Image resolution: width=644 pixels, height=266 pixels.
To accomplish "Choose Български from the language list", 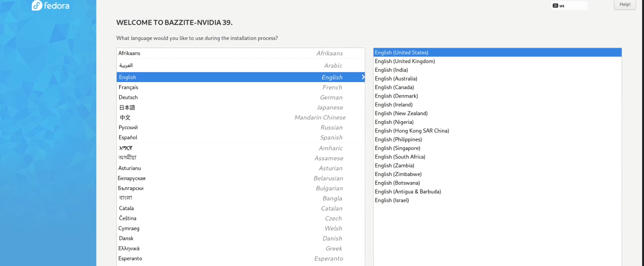I will pos(241,188).
